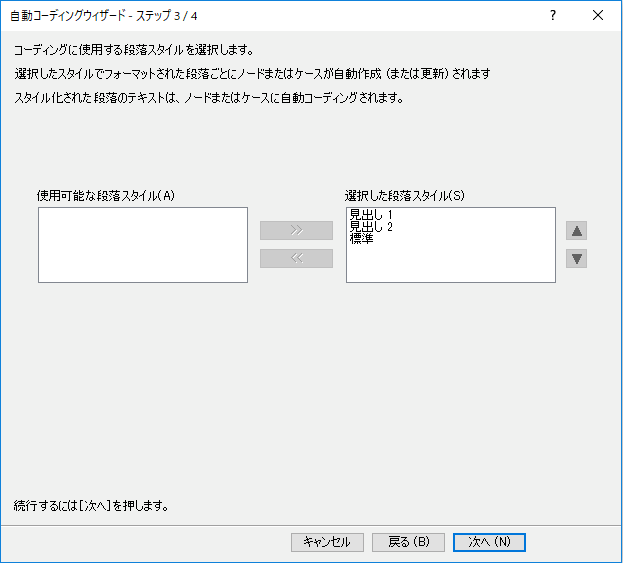Screen dimensions: 623x563
Task: Click the スタイル化された段落のテキスト description line
Action: pyautogui.click(x=208, y=98)
